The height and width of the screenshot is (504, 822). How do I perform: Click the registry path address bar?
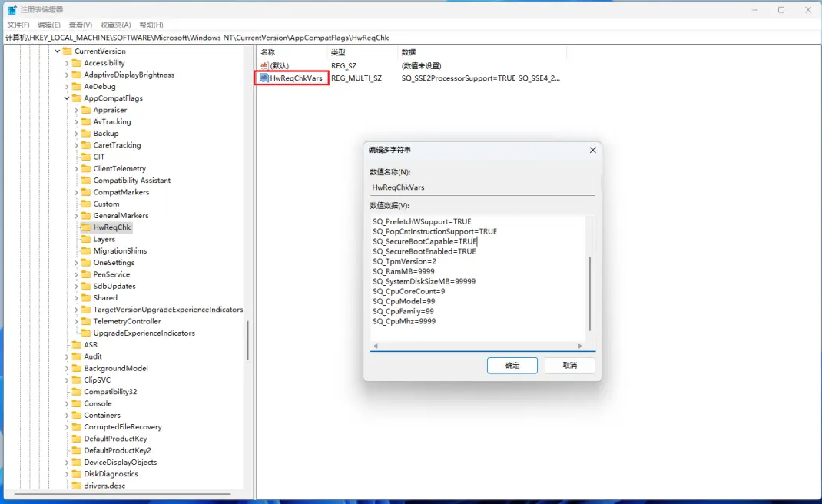tap(411, 38)
